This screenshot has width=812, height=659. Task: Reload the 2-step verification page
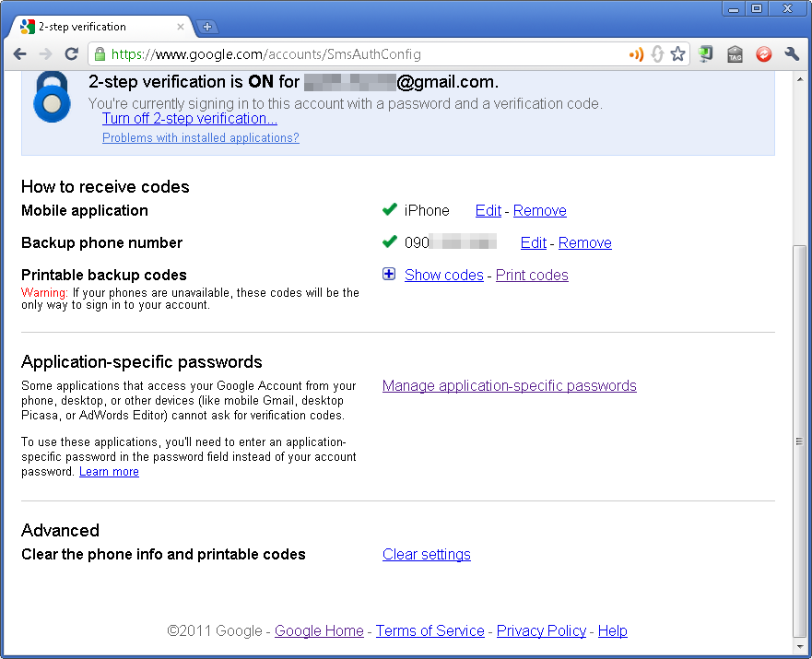pyautogui.click(x=72, y=53)
